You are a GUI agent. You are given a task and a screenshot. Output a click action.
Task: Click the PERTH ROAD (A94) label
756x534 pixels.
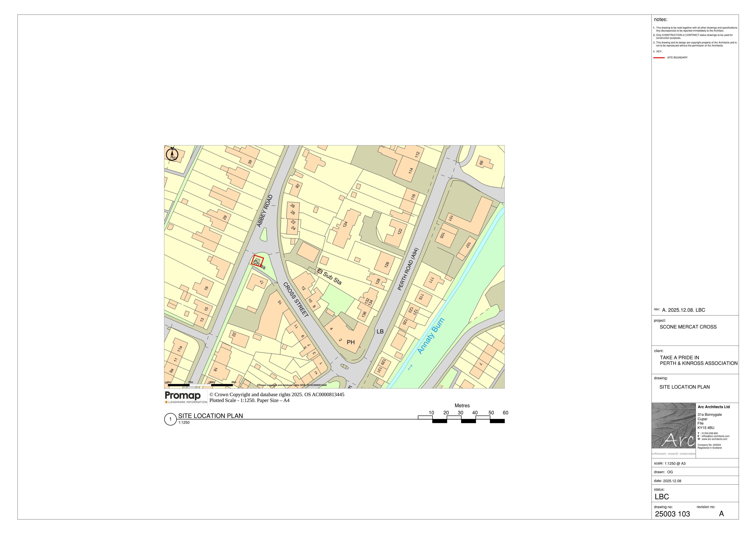pos(408,269)
